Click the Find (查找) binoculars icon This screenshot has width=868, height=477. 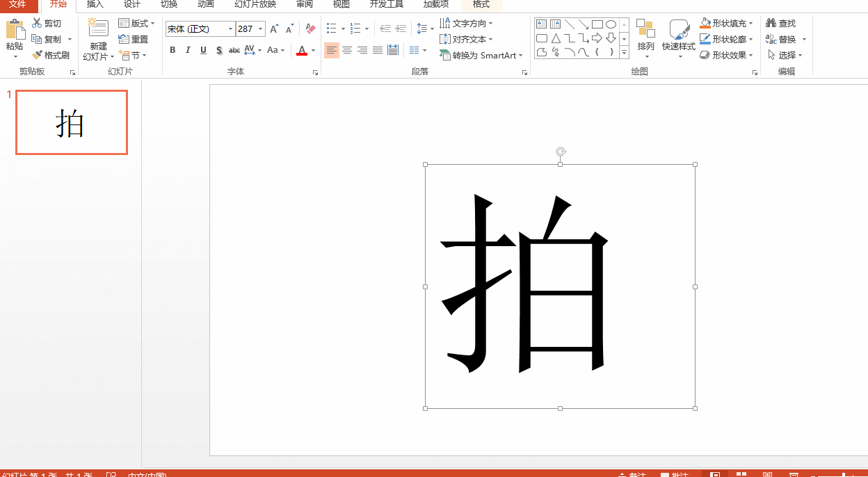pyautogui.click(x=771, y=23)
